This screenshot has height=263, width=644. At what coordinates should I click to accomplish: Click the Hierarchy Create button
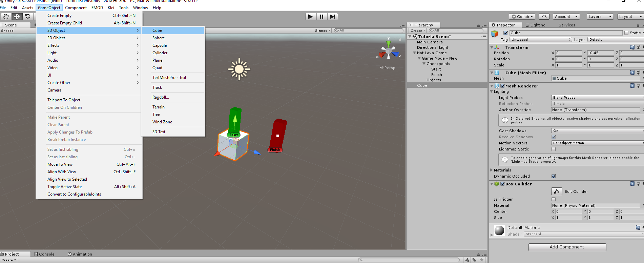[417, 31]
